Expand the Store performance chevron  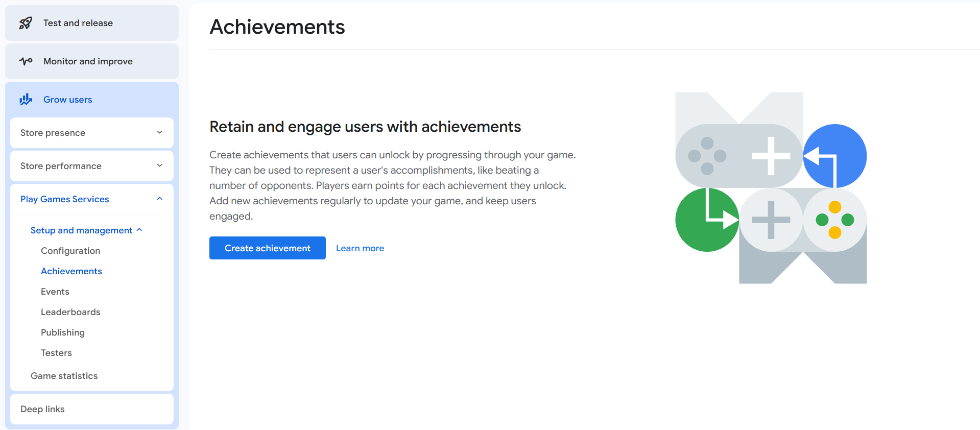tap(160, 165)
